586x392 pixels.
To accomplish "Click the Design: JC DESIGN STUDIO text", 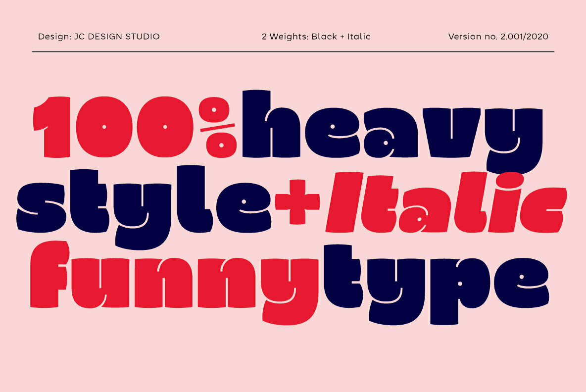I will pyautogui.click(x=99, y=37).
